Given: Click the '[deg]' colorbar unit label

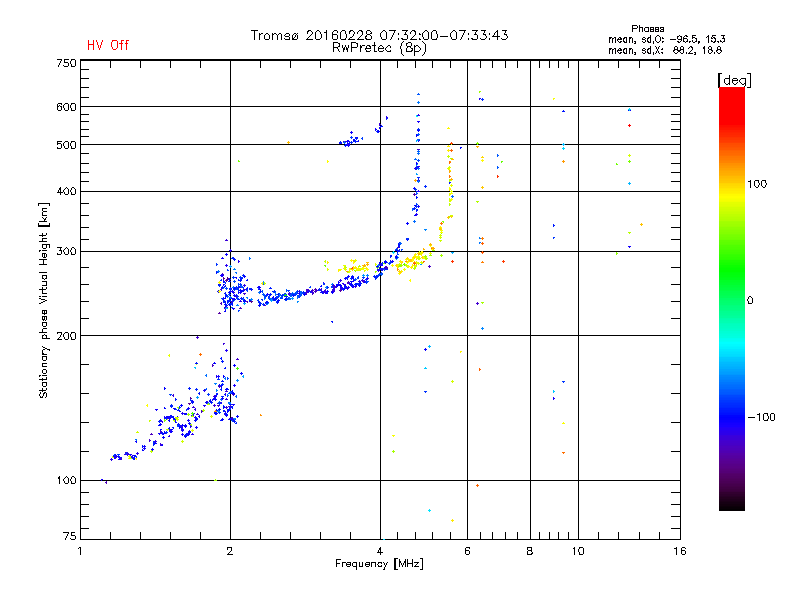Looking at the screenshot, I should point(734,80).
